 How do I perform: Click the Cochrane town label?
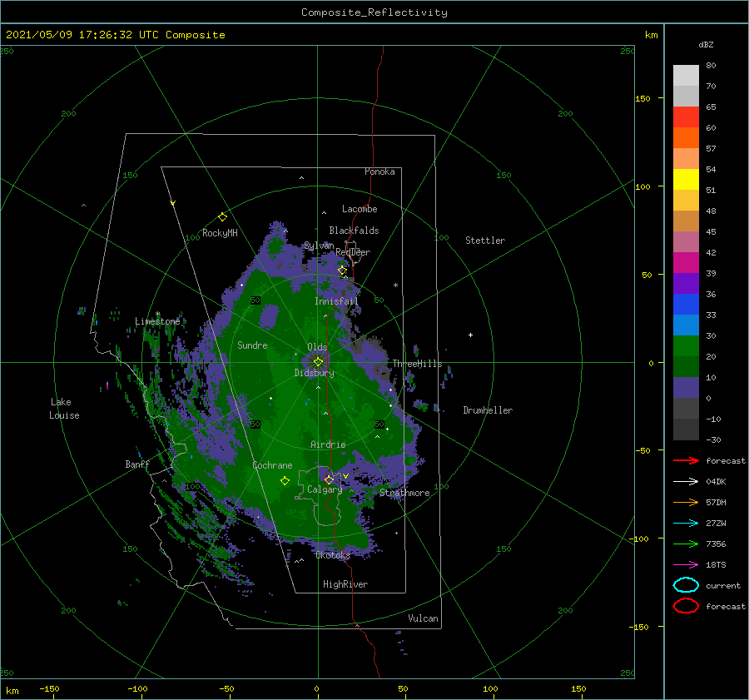[272, 465]
